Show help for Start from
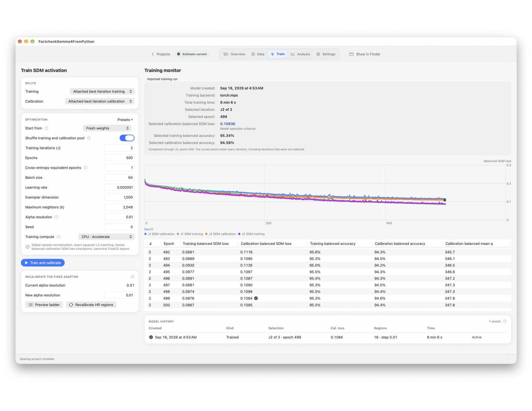Viewport: 532px width, 411px height. 46,128
